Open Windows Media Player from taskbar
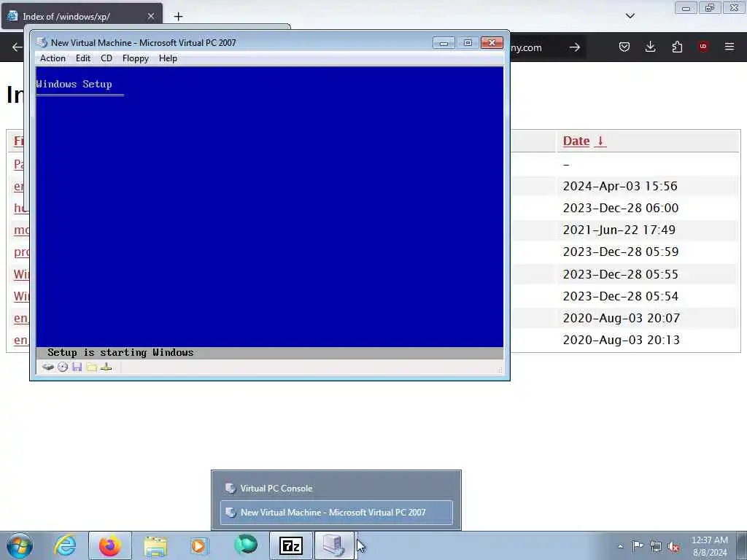 point(199,545)
